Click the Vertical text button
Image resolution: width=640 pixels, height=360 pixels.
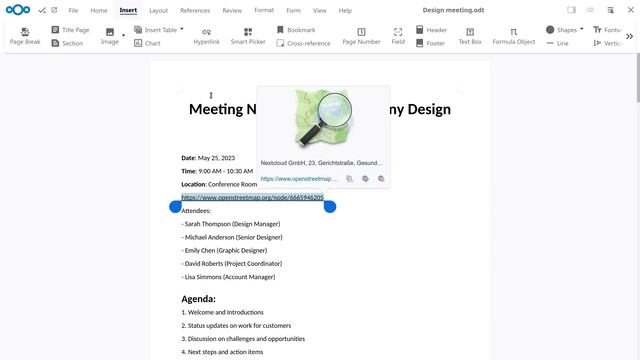[x=607, y=43]
